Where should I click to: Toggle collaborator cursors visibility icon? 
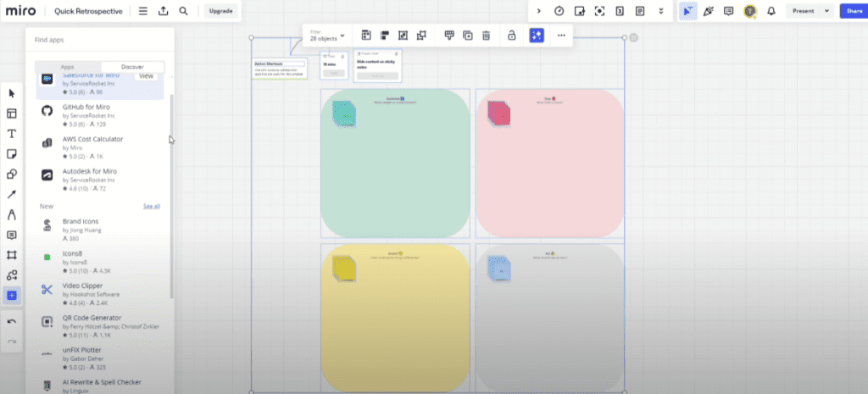(x=687, y=11)
